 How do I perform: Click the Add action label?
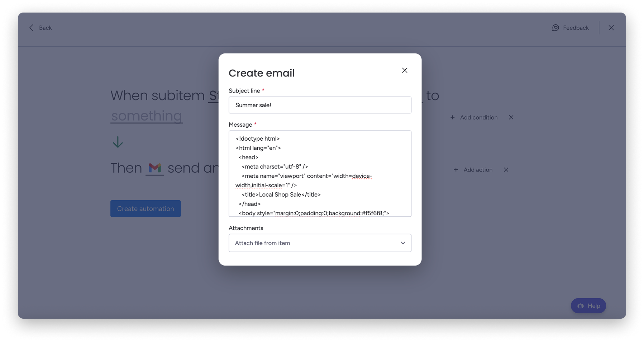pos(478,170)
